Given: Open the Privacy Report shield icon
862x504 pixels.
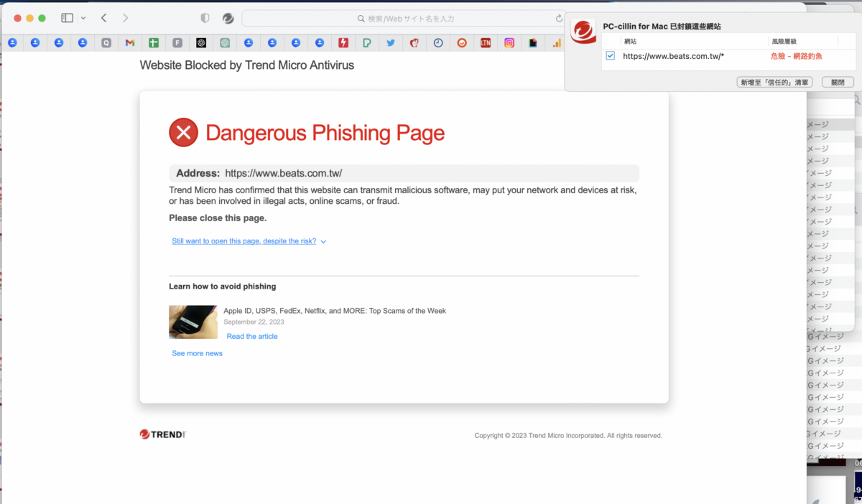Looking at the screenshot, I should (x=205, y=18).
